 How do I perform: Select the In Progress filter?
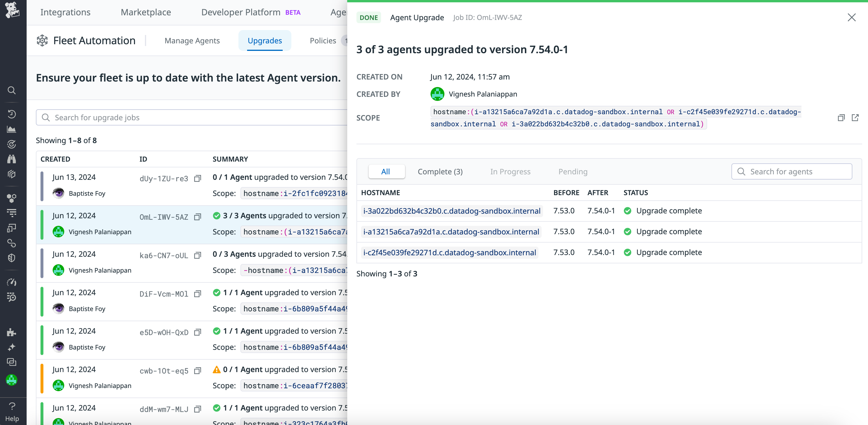[510, 171]
